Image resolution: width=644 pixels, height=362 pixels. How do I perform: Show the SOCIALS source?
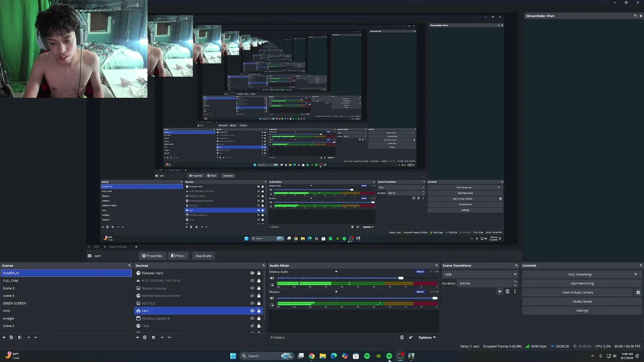[252, 303]
